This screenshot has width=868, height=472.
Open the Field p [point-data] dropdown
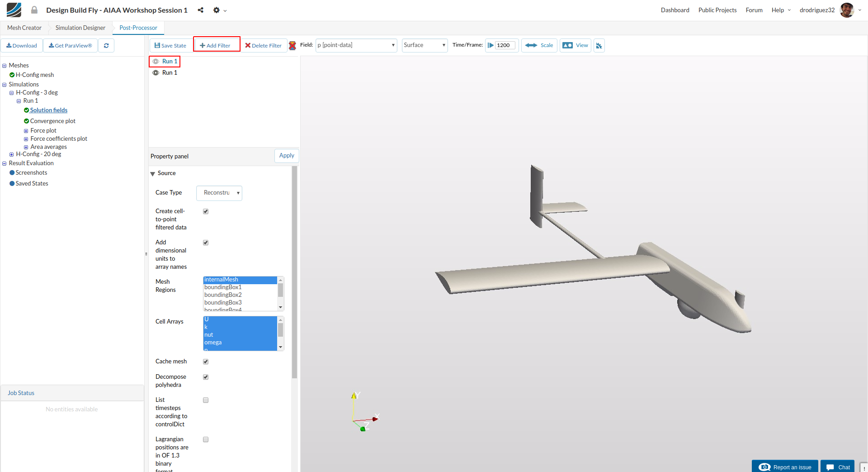pos(356,45)
